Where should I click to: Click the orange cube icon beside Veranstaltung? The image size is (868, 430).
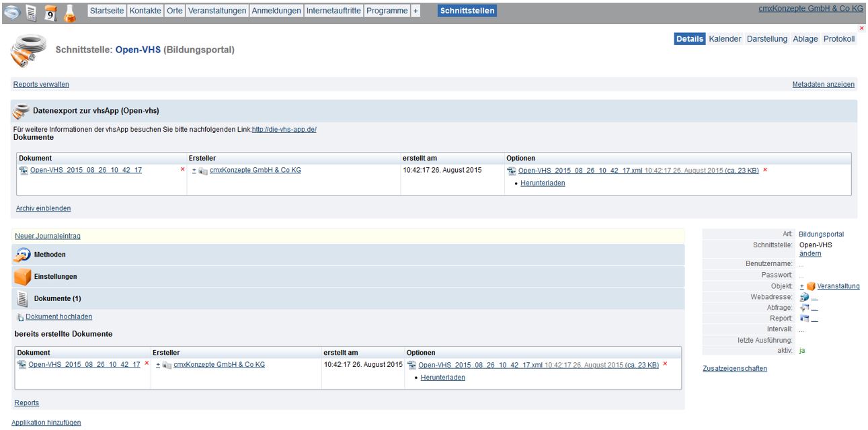coord(811,286)
